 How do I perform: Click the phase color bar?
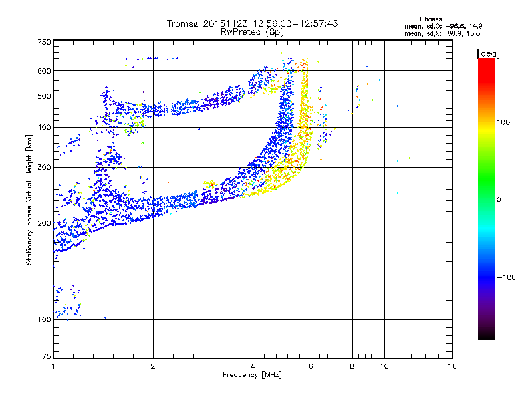tap(487, 199)
